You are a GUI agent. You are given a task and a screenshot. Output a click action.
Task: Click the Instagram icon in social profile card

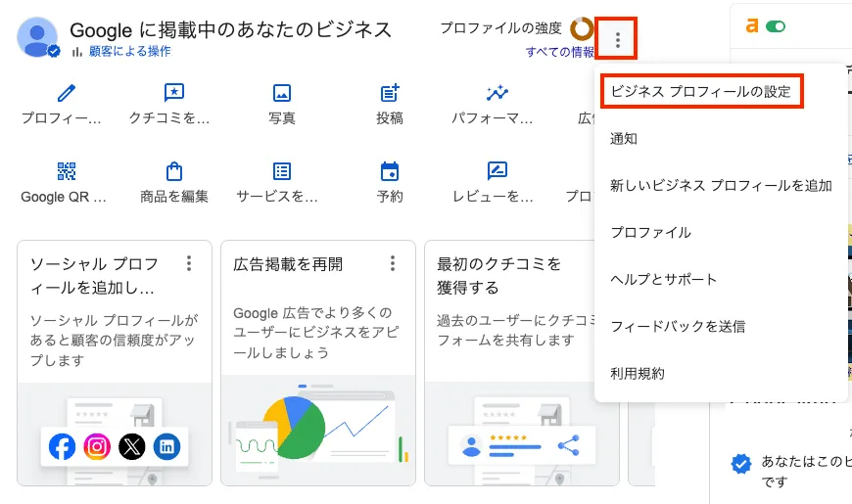pyautogui.click(x=97, y=446)
